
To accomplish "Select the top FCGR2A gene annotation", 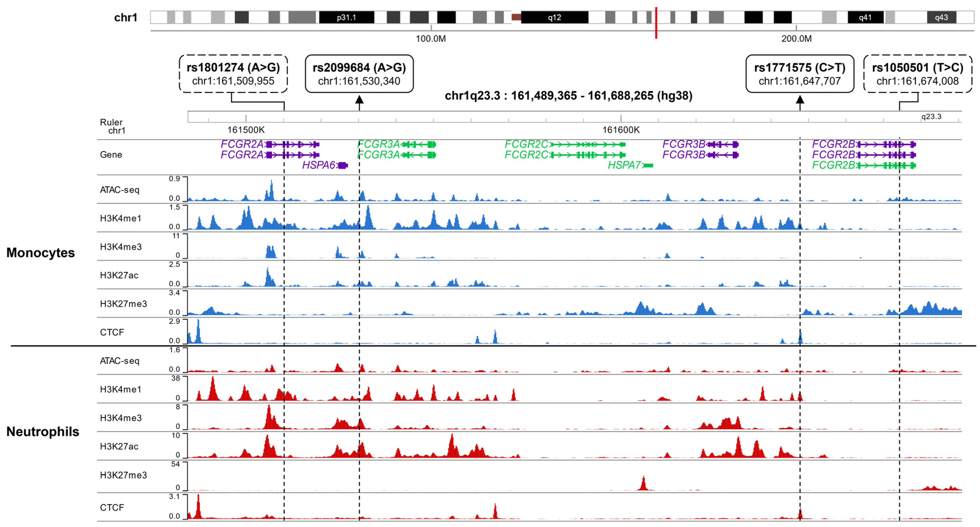I will pos(242,144).
